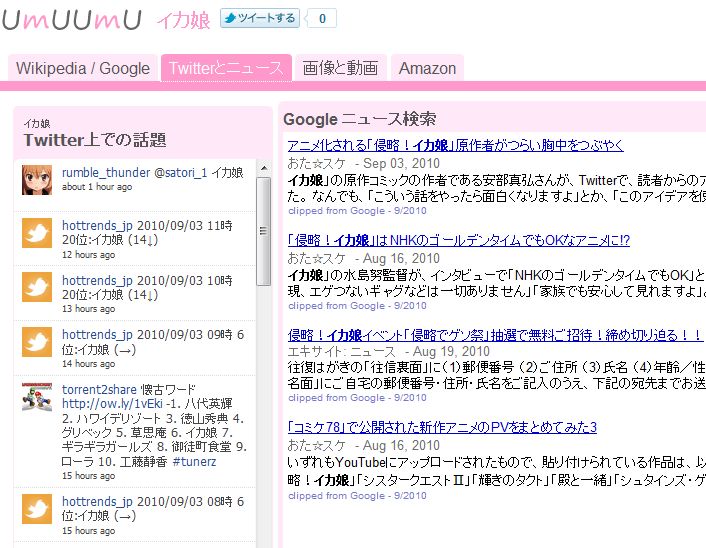Viewport: 706px width, 548px height.
Task: Open the コミケ78 PV roundup article link
Action: pyautogui.click(x=442, y=427)
